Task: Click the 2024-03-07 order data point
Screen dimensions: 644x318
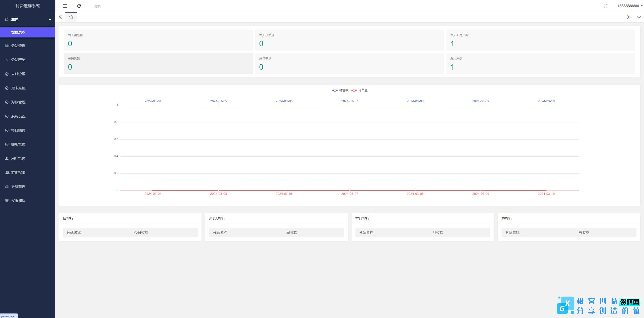Action: (x=350, y=191)
